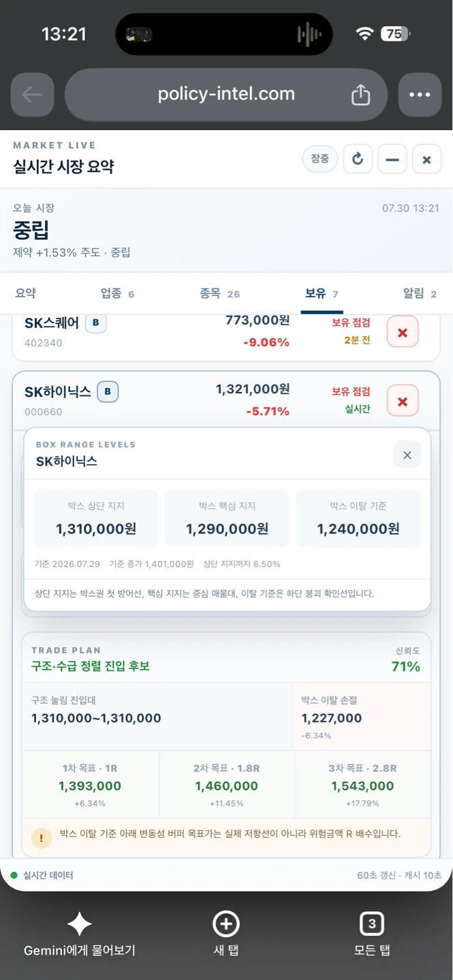453x980 pixels.
Task: Switch to the 요약 tab
Action: pyautogui.click(x=26, y=293)
